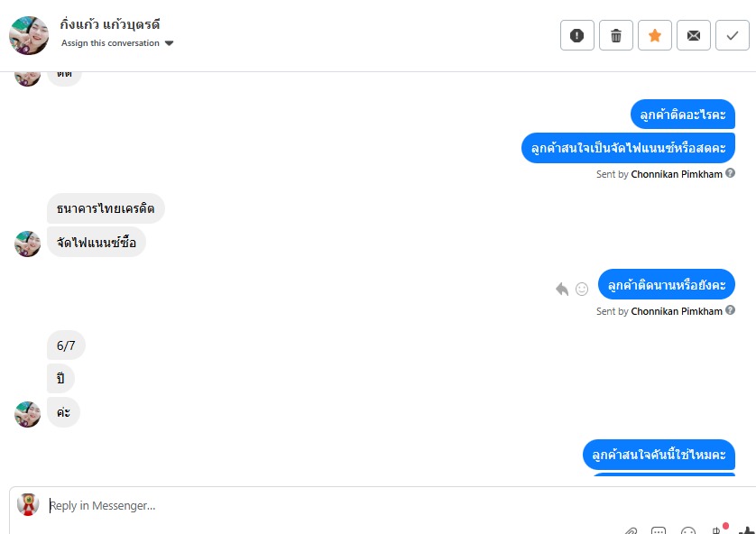Mark conversation unread with envelope icon

(694, 35)
